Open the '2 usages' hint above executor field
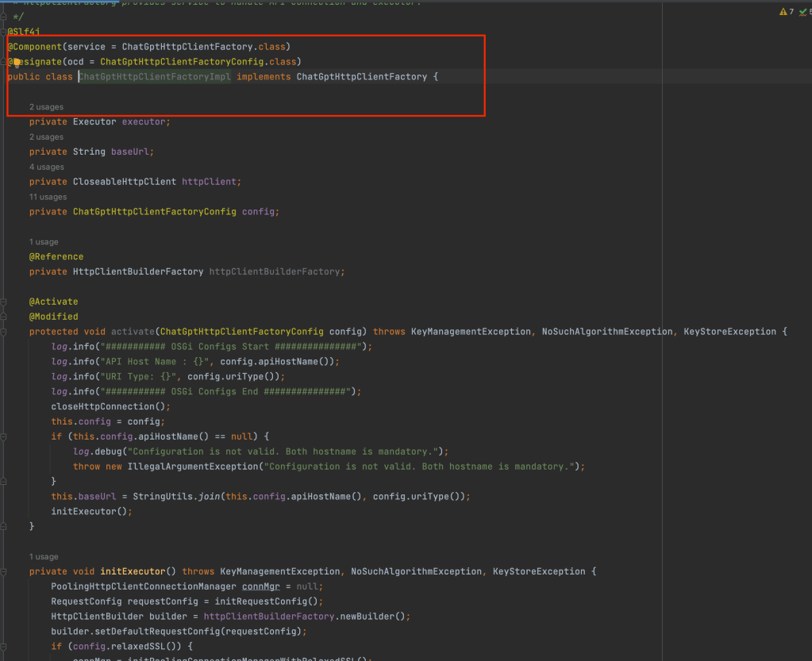The height and width of the screenshot is (661, 812). [46, 107]
